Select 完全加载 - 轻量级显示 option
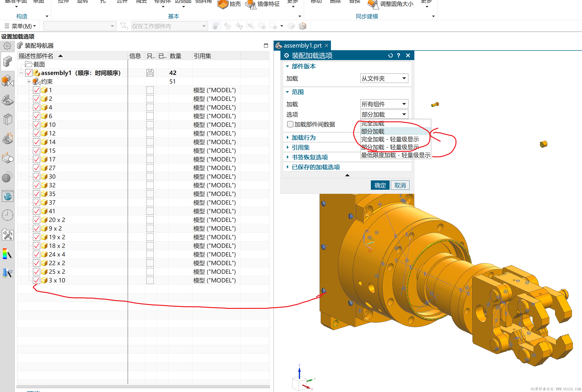The width and height of the screenshot is (582, 392). (396, 139)
